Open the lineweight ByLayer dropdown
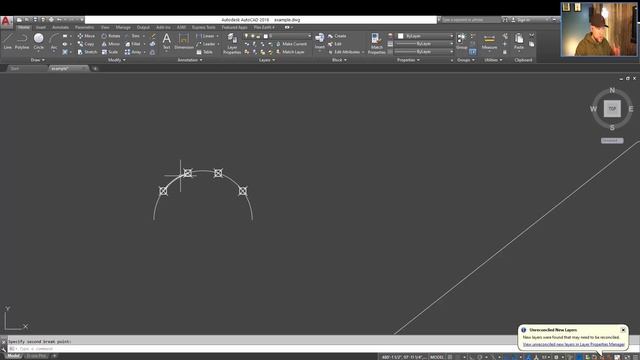Screen dimensions: 640x360 point(424,44)
